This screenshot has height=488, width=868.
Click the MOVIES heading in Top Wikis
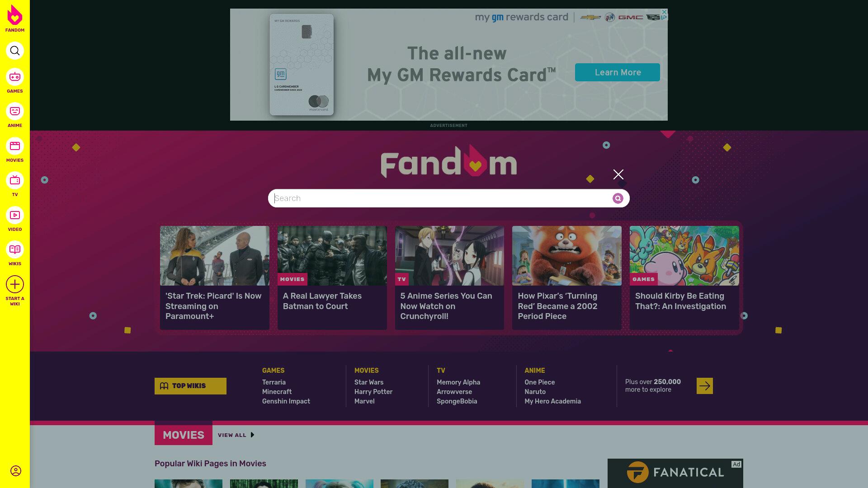(367, 371)
